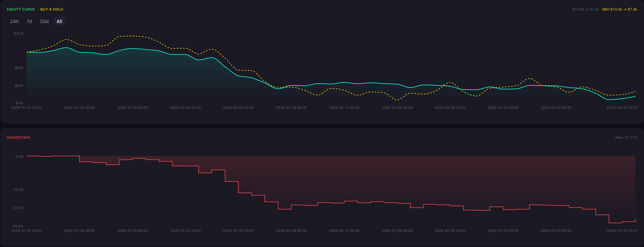Click equity chart date 2026-02-17 00:00
Image resolution: width=644 pixels, height=247 pixels.
(344, 108)
